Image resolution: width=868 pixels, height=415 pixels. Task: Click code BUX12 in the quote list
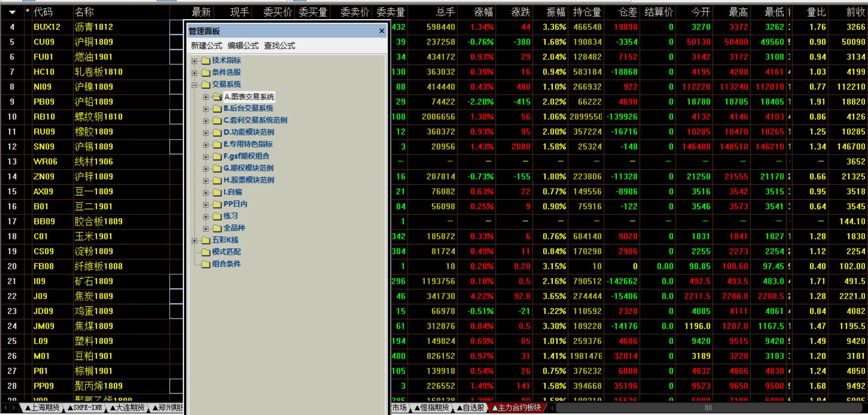(47, 27)
